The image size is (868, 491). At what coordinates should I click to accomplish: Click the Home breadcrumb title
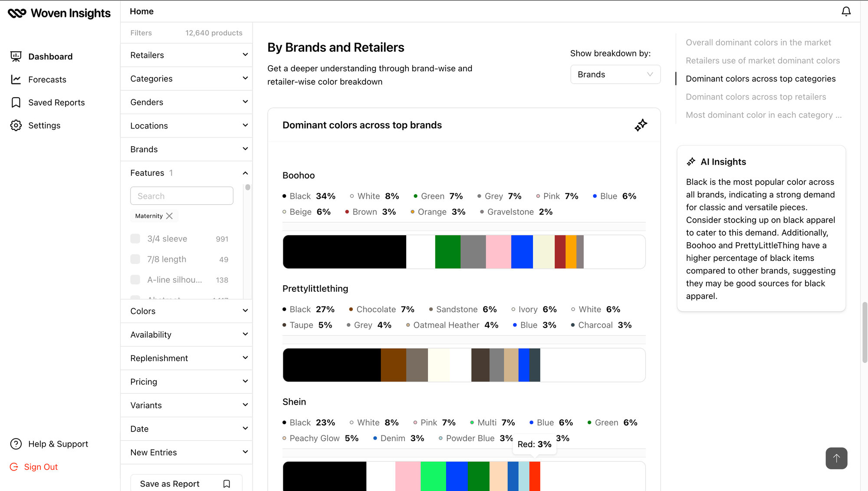click(x=141, y=11)
